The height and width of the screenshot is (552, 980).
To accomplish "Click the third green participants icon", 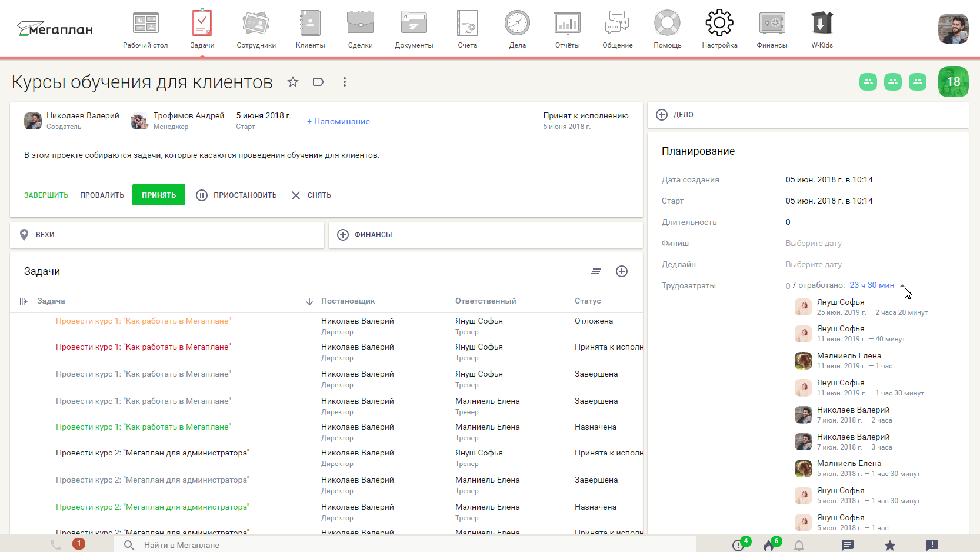I will (x=918, y=82).
